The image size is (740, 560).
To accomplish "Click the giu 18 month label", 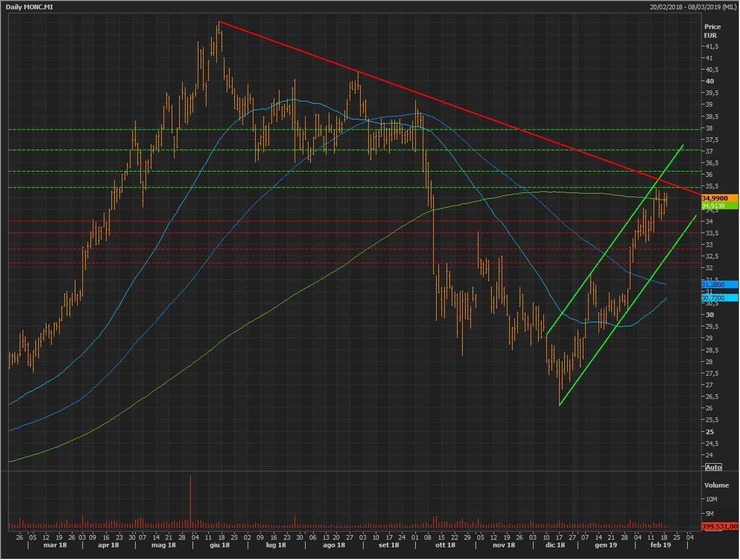I will [219, 545].
